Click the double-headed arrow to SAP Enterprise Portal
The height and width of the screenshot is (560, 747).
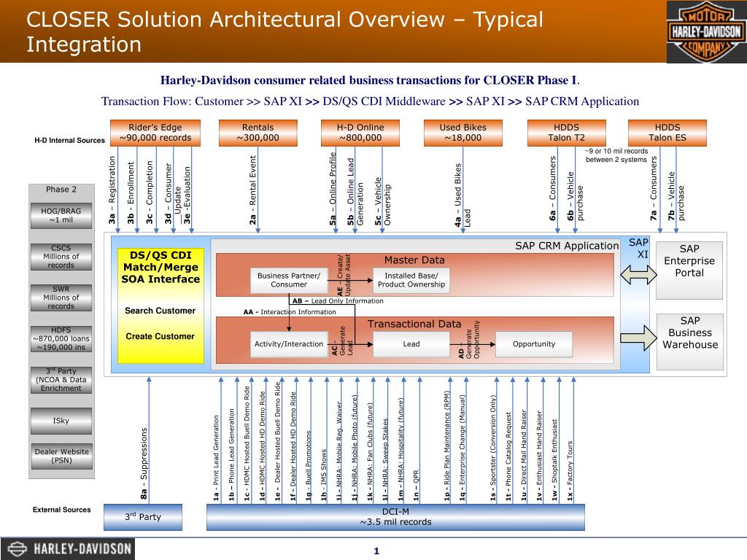[638, 275]
